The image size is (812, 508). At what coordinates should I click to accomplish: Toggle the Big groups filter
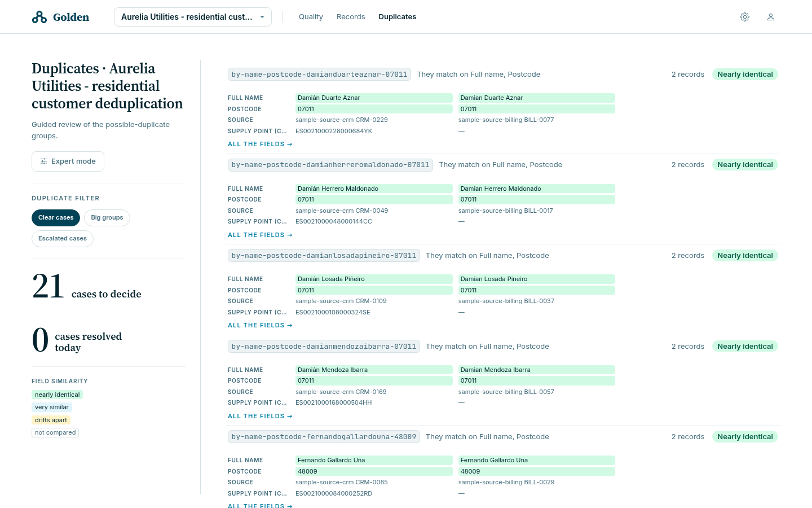[107, 218]
